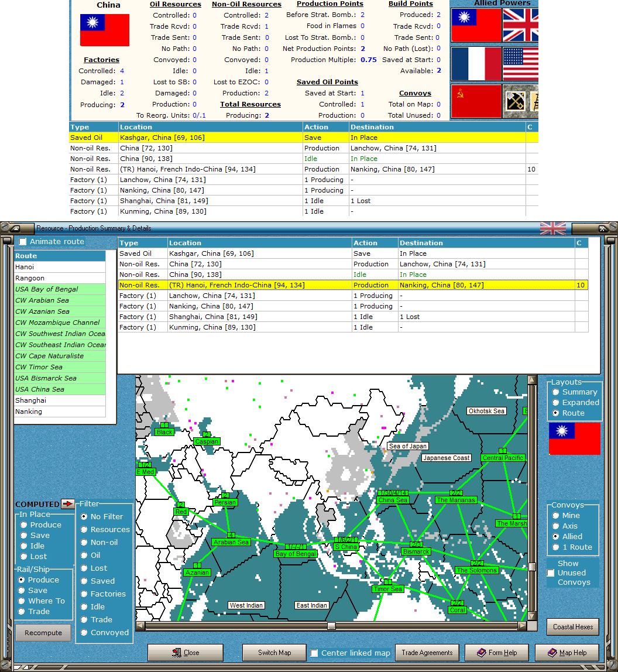Image resolution: width=618 pixels, height=672 pixels.
Task: Click the Persian sea area marker
Action: click(x=225, y=502)
